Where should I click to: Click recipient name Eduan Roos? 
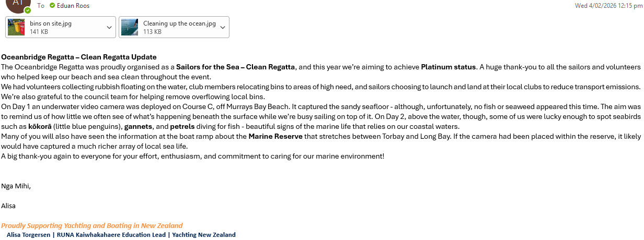[74, 5]
